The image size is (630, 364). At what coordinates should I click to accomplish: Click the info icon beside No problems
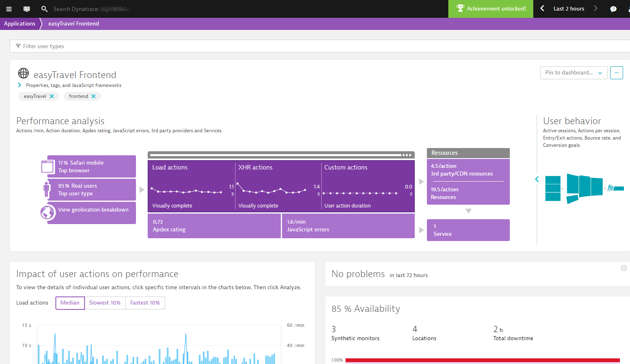point(624,268)
